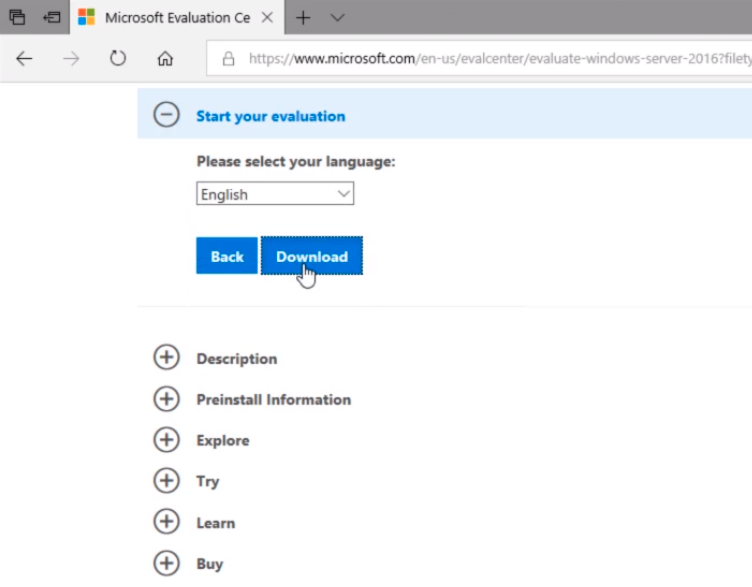Go to the home page icon
Image resolution: width=752 pixels, height=587 pixels.
165,59
